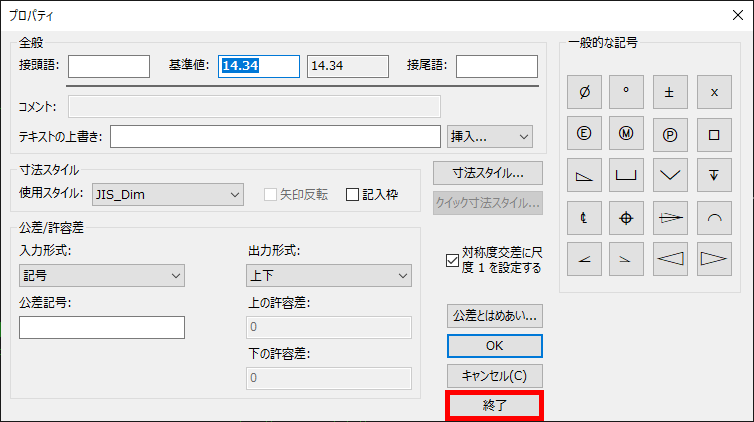Image resolution: width=754 pixels, height=422 pixels.
Task: Insert the depth symbol
Action: point(714,175)
